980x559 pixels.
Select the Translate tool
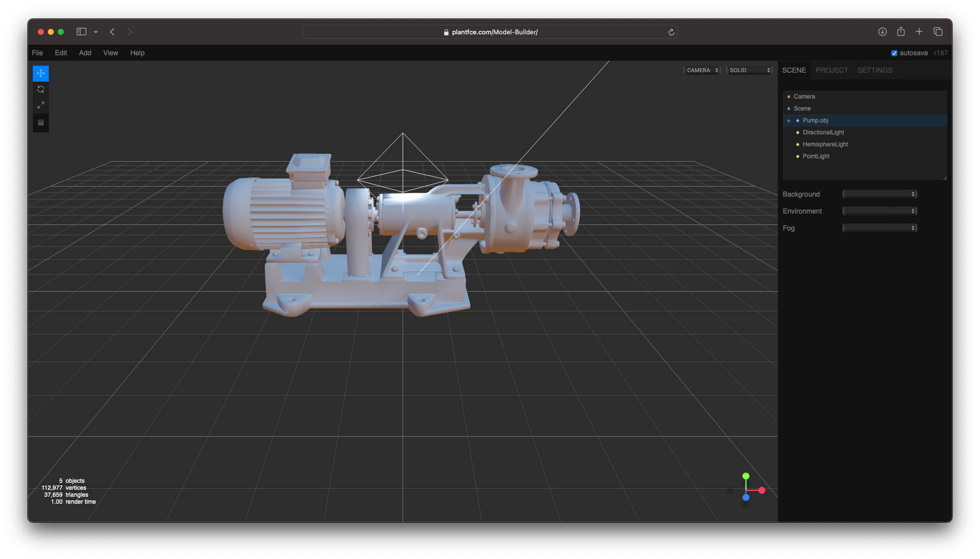(41, 73)
